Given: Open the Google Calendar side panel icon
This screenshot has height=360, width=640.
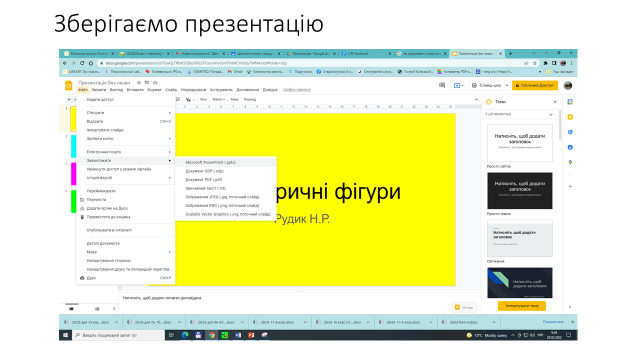Looking at the screenshot, I should [x=570, y=102].
